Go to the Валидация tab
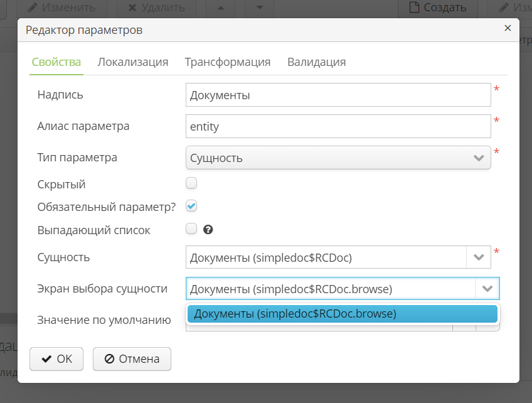This screenshot has width=532, height=403. pos(316,62)
